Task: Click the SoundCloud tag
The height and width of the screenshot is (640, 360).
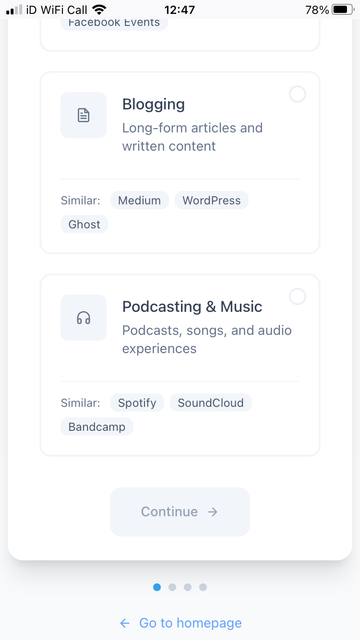Action: pyautogui.click(x=211, y=403)
